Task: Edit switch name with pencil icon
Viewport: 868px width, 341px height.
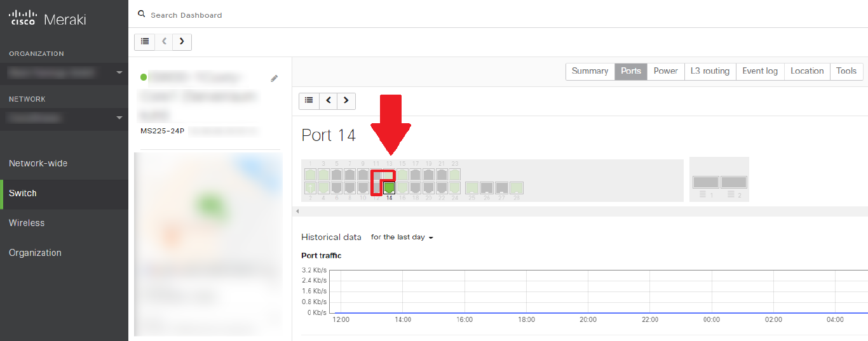Action: pyautogui.click(x=275, y=78)
